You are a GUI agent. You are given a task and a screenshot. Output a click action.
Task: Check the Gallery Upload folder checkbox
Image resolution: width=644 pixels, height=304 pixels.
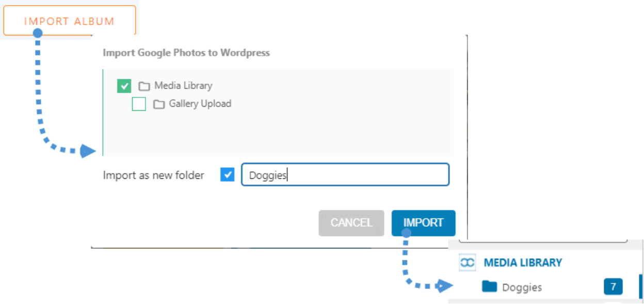coord(139,104)
